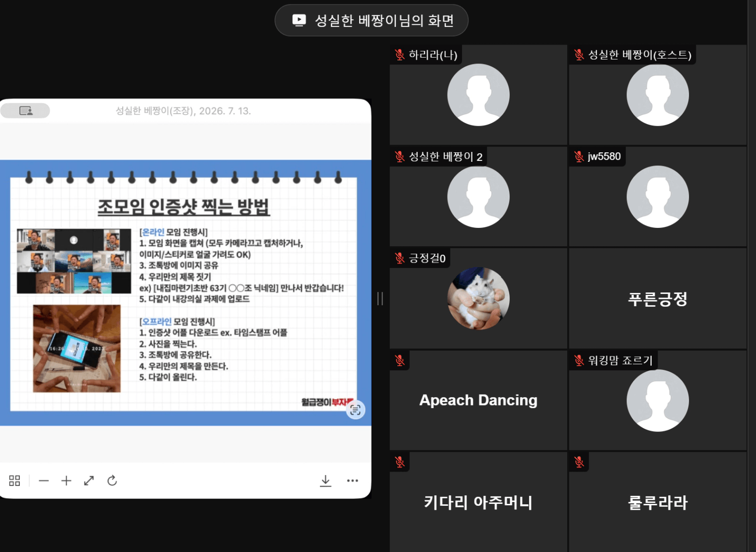Click the picture-in-picture icon at viewer top-left
The height and width of the screenshot is (552, 756).
pyautogui.click(x=25, y=111)
